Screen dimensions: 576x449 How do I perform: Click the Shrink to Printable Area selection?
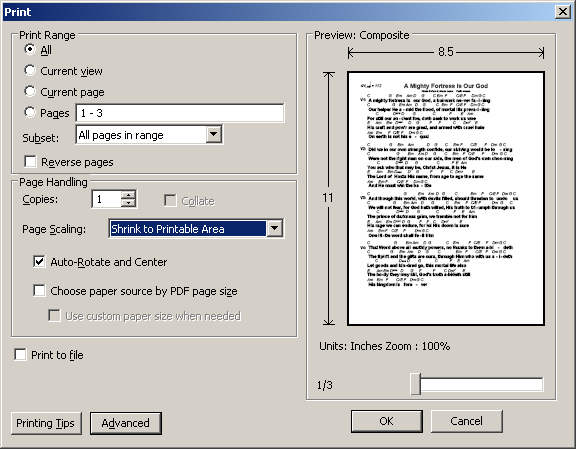188,229
